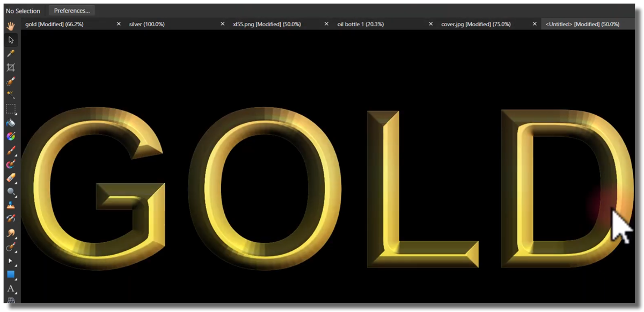Pick the Color Picker eyedropper tool

pos(10,54)
